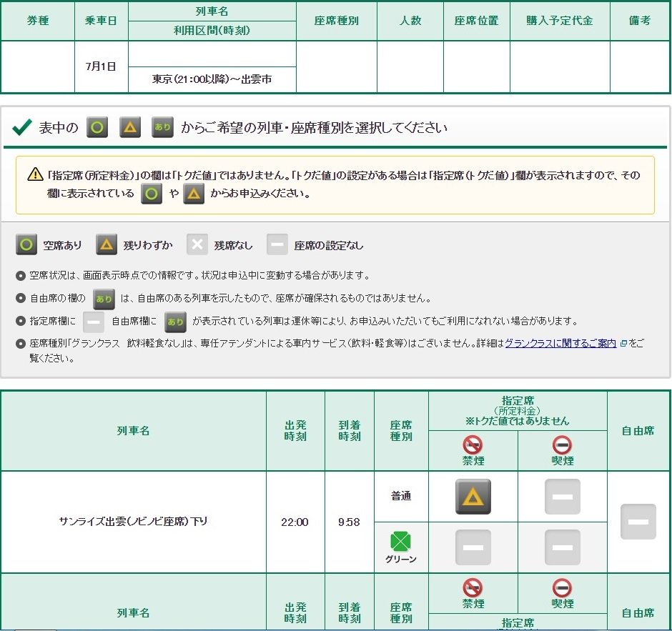Click the 喫煙 icon in the second table header
672x631 pixels.
coord(562,588)
